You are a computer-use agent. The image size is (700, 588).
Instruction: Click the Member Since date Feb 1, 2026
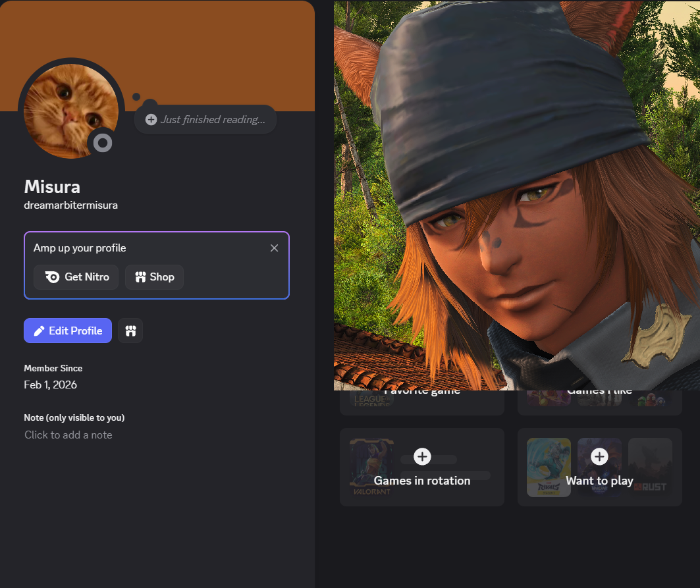click(x=51, y=385)
